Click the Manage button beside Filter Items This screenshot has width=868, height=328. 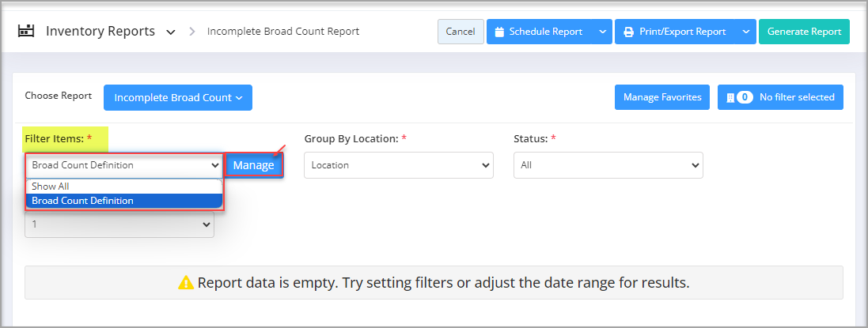(253, 165)
